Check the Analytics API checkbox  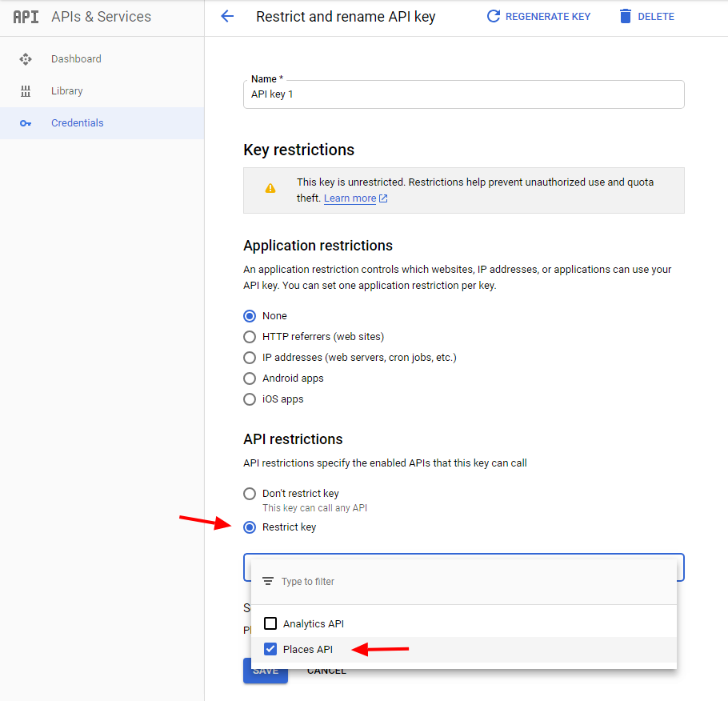(x=270, y=623)
